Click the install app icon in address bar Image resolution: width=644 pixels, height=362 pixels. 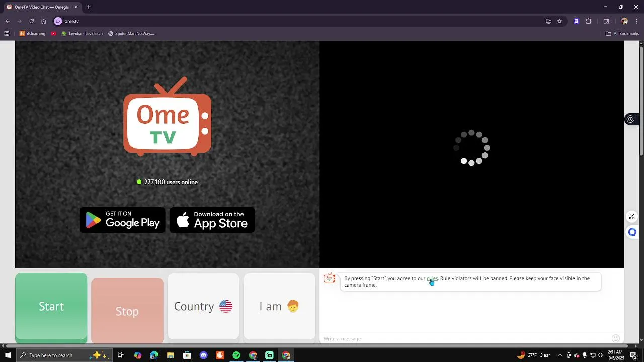click(548, 21)
